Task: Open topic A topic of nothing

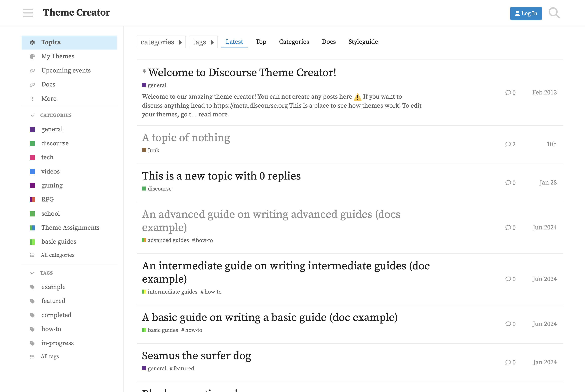Action: click(186, 138)
